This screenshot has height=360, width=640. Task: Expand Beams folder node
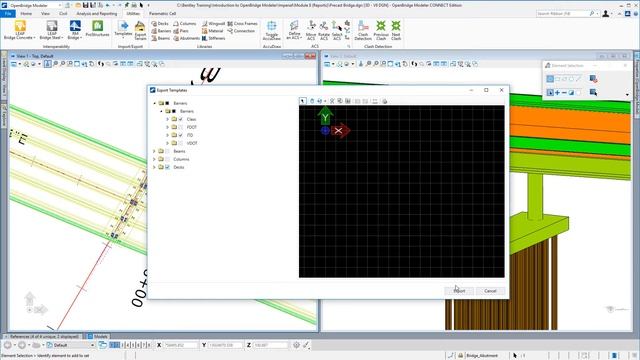tap(154, 151)
